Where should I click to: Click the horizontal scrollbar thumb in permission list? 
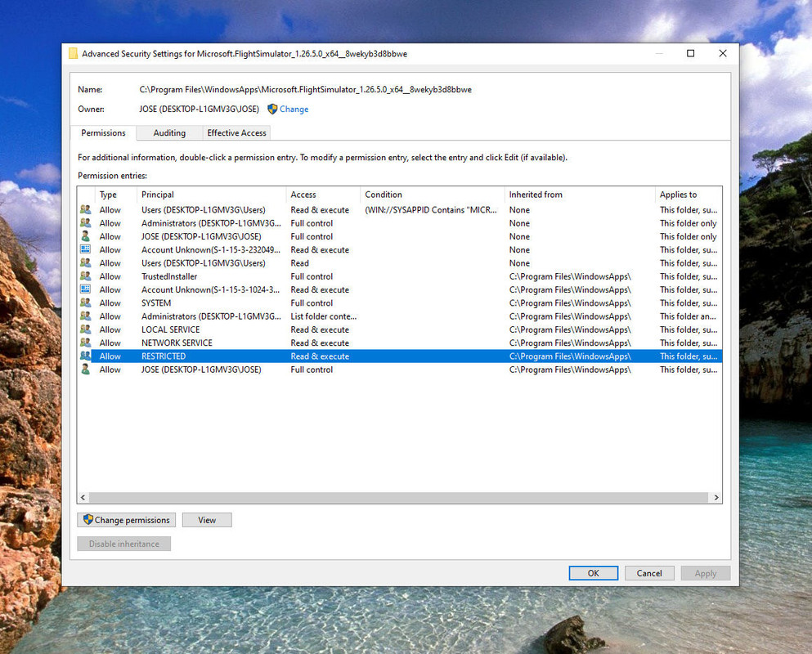398,498
